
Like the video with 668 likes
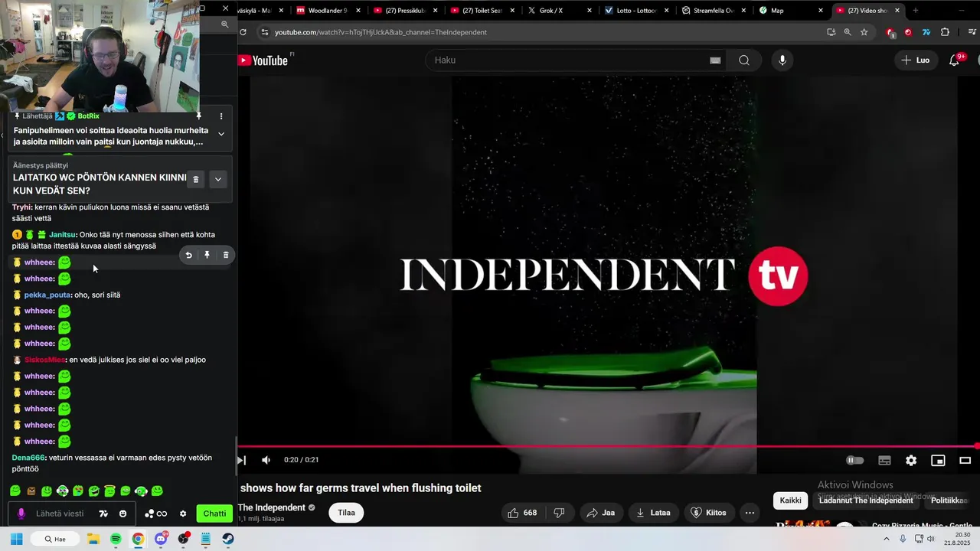point(522,513)
